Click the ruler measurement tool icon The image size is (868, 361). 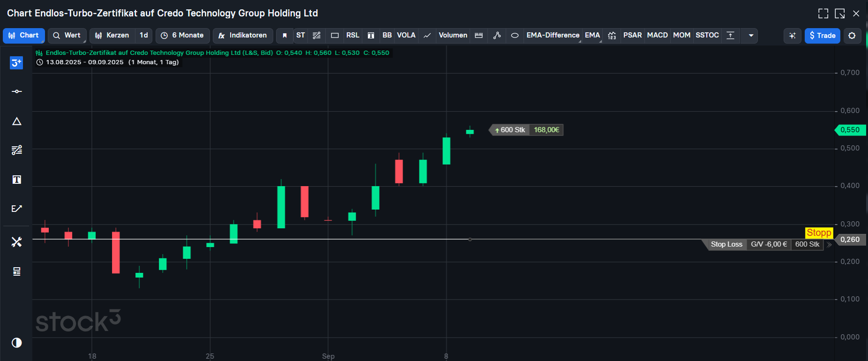tap(479, 36)
